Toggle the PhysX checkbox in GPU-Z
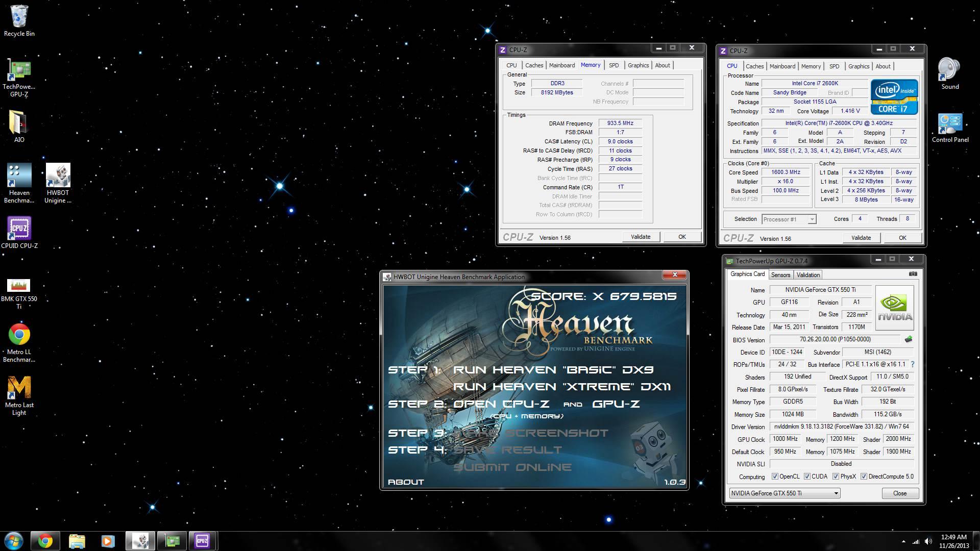The height and width of the screenshot is (551, 980). tap(836, 477)
